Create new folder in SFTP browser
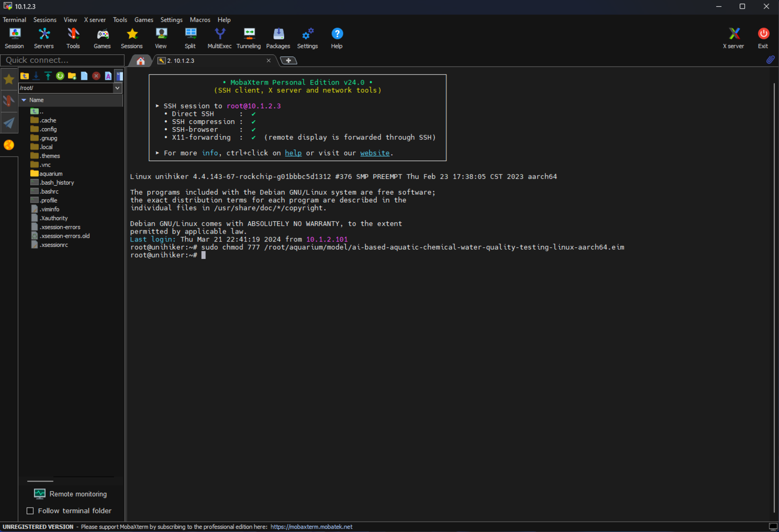The height and width of the screenshot is (532, 779). [x=72, y=76]
